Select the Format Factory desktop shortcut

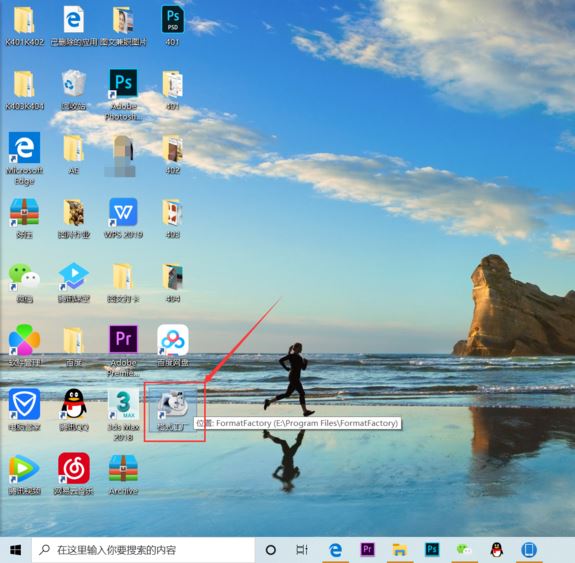[x=173, y=410]
